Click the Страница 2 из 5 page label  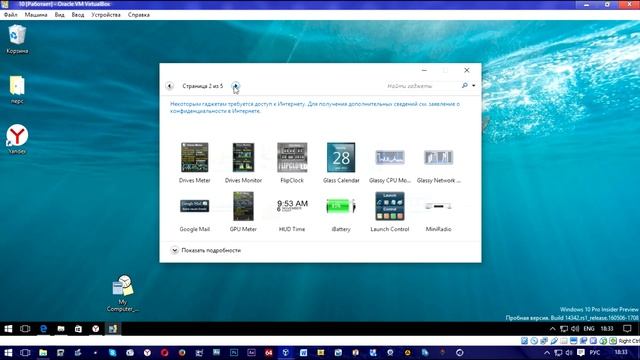pyautogui.click(x=202, y=86)
